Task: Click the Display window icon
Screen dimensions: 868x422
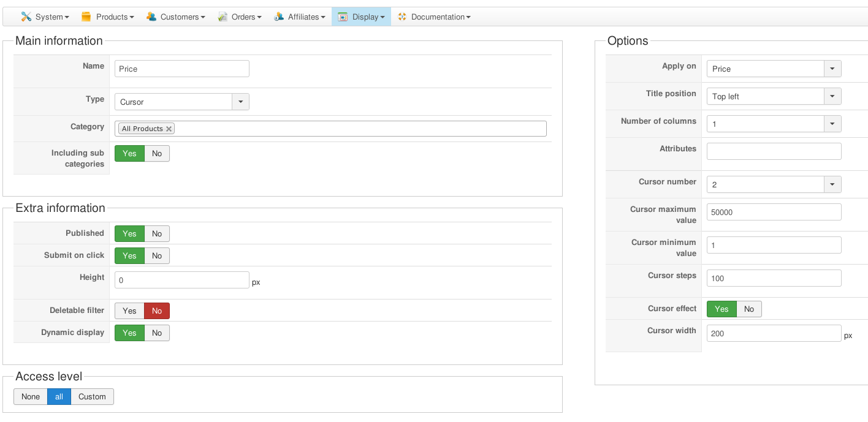Action: pos(343,17)
